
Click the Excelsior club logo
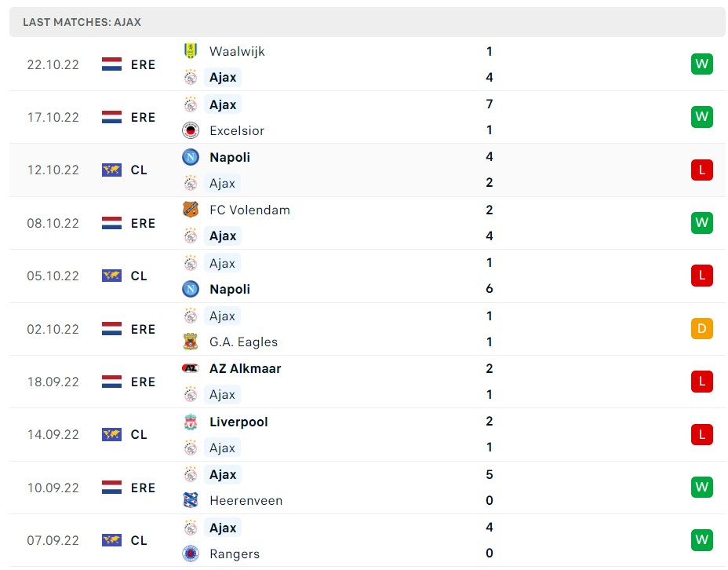tap(190, 130)
